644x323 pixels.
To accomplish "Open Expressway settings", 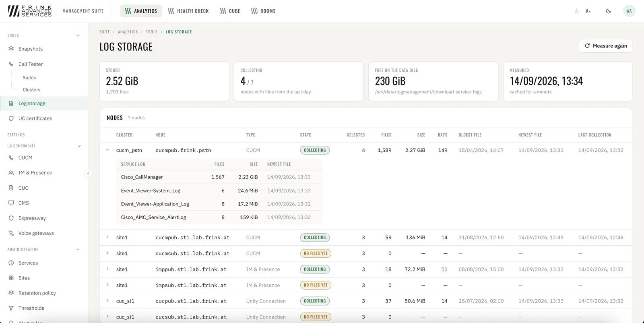I will [32, 218].
